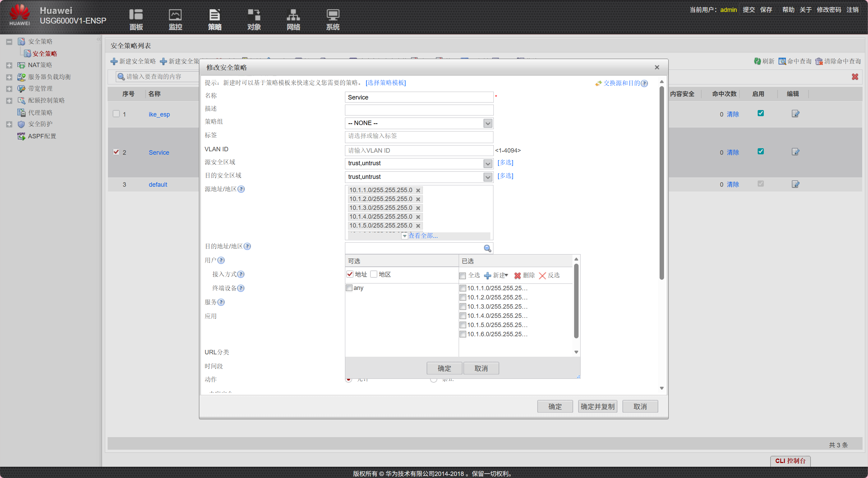Toggle the 地区 checkbox under 可选

[x=374, y=274]
